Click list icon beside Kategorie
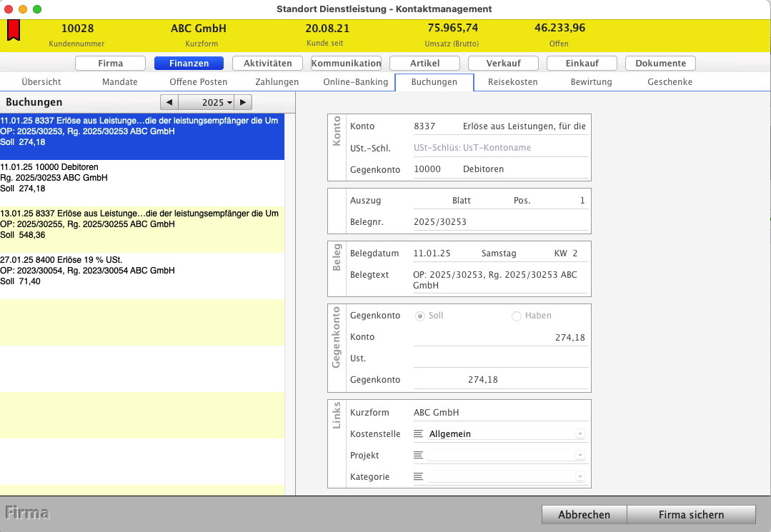The width and height of the screenshot is (771, 532). [418, 477]
